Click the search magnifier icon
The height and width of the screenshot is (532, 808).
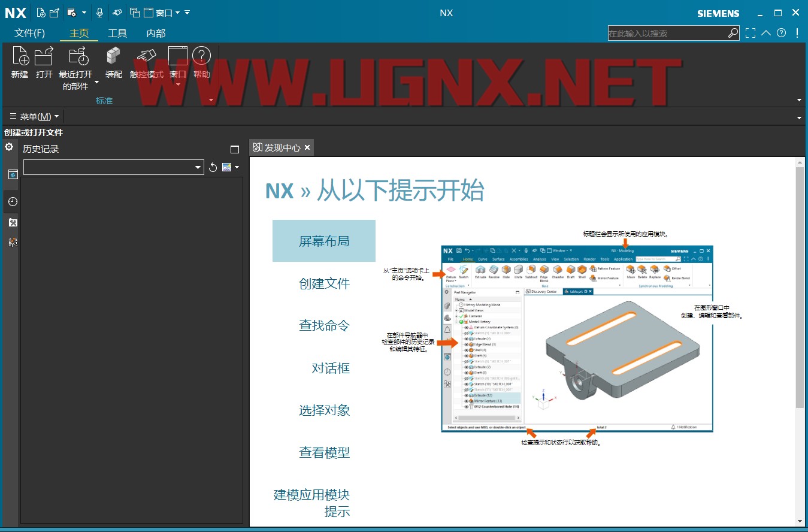[x=733, y=34]
